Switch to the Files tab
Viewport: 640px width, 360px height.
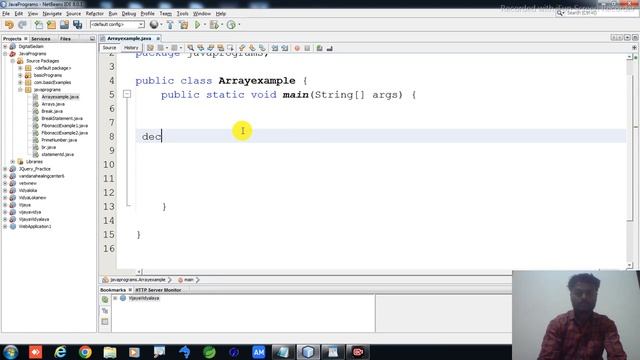pos(65,39)
